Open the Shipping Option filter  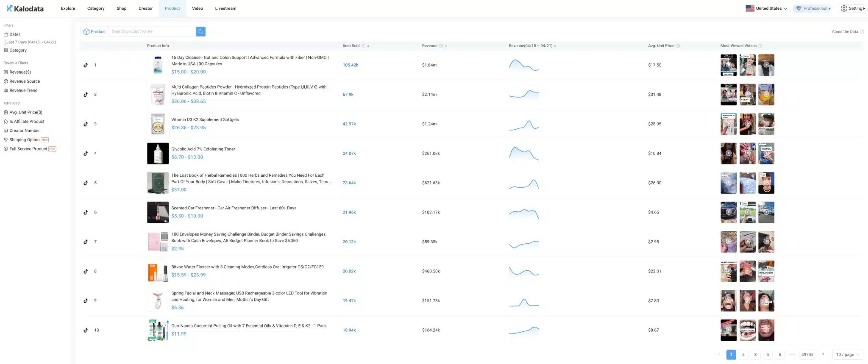pyautogui.click(x=25, y=140)
